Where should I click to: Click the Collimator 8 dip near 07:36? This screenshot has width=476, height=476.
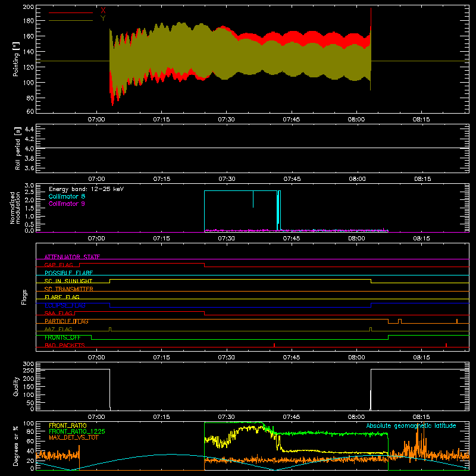pos(253,199)
